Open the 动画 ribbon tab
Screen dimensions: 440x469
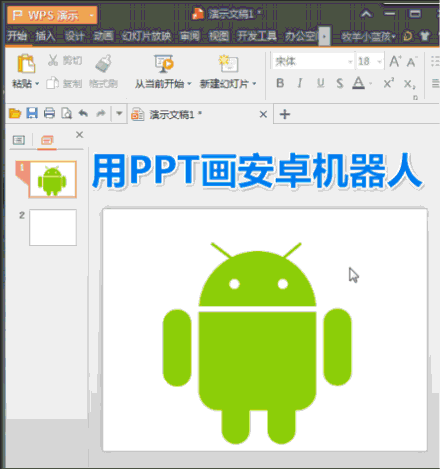pyautogui.click(x=103, y=36)
